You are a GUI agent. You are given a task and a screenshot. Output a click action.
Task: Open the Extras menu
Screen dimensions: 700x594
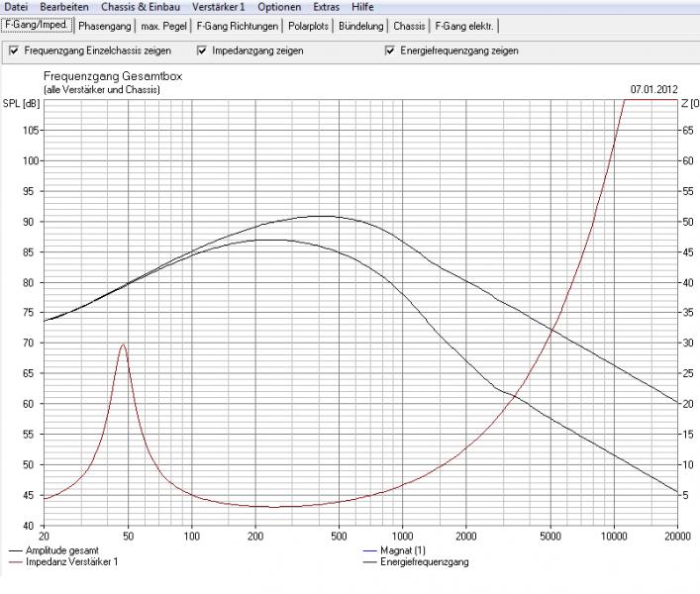(326, 7)
